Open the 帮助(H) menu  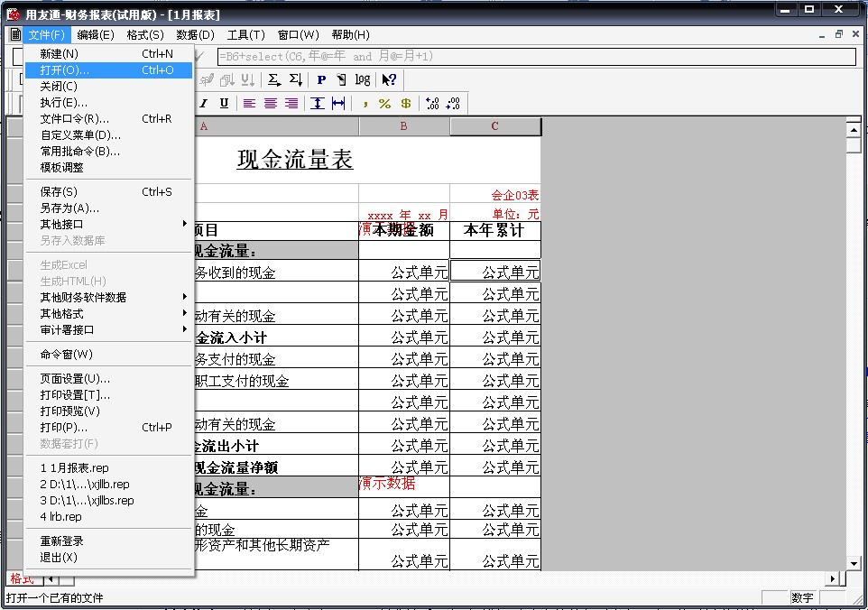tap(350, 35)
